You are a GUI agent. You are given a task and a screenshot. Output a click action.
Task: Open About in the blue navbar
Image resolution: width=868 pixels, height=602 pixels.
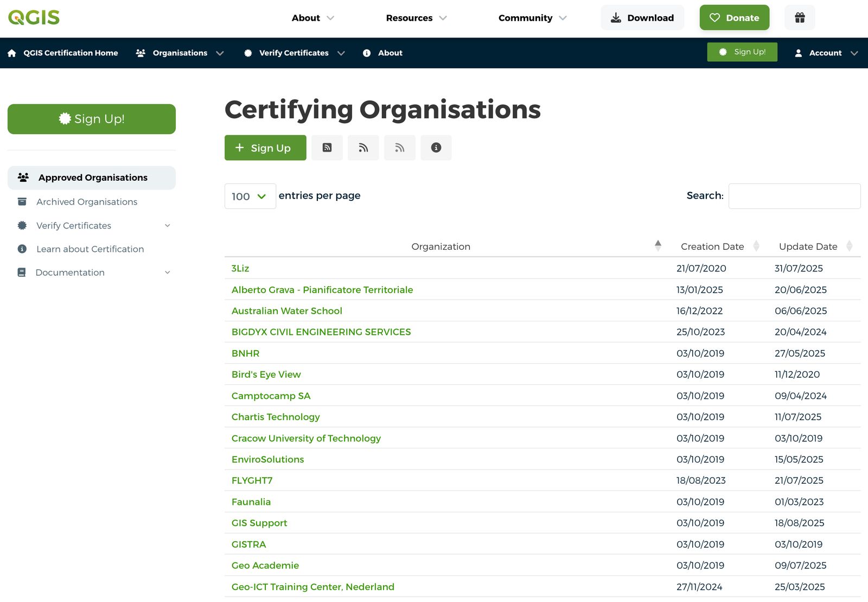point(382,53)
